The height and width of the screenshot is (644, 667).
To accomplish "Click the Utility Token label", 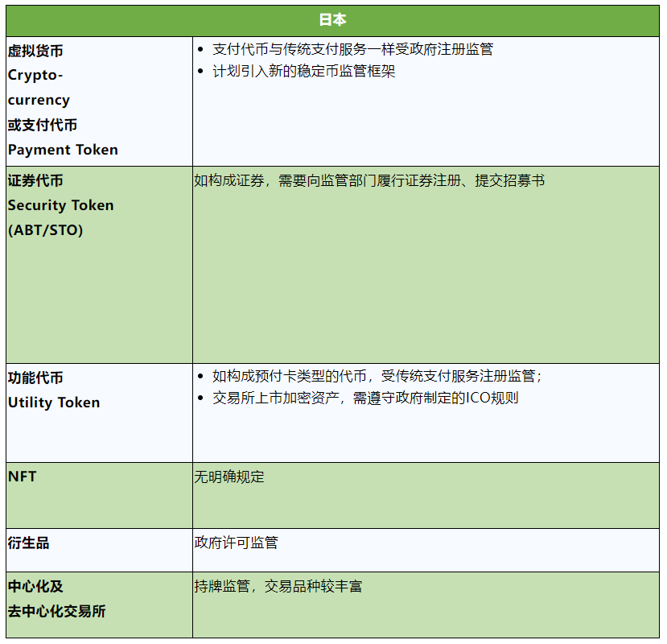I will pyautogui.click(x=54, y=402).
